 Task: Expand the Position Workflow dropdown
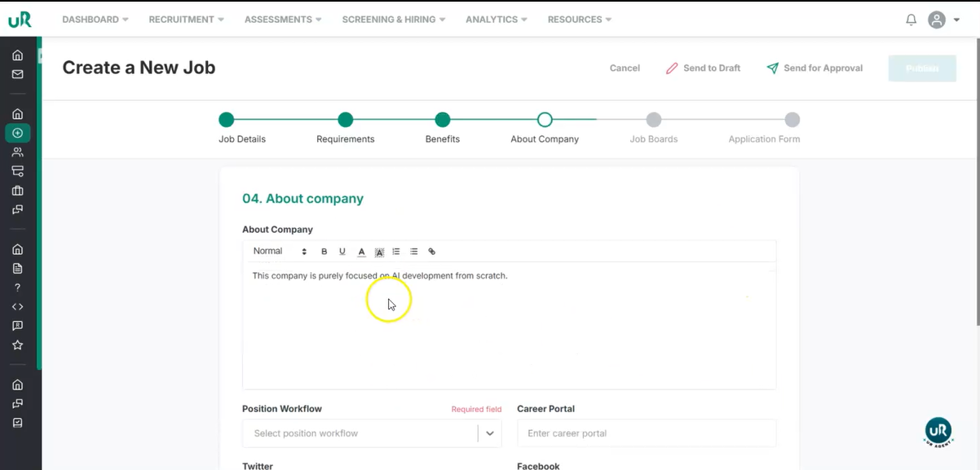point(489,433)
